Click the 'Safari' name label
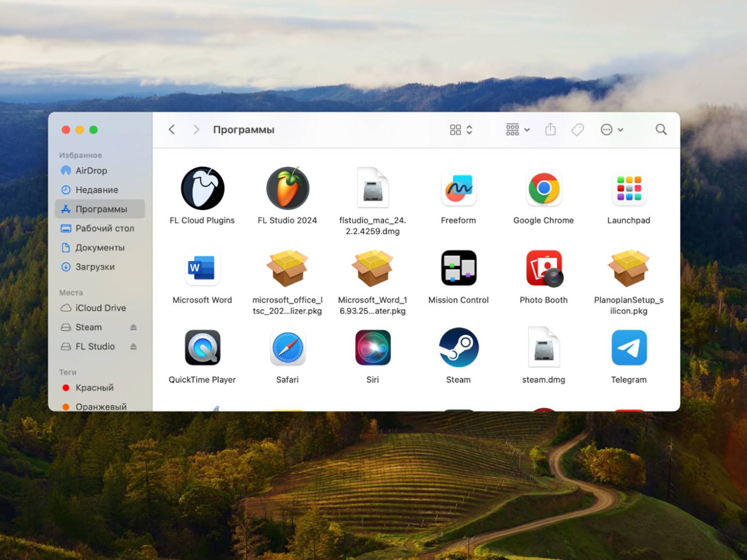 tap(288, 380)
